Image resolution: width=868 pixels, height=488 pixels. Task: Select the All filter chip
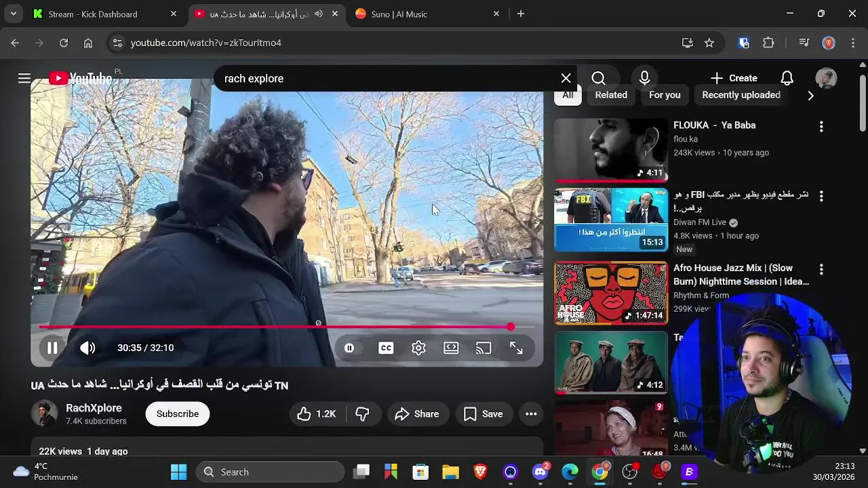tap(568, 96)
